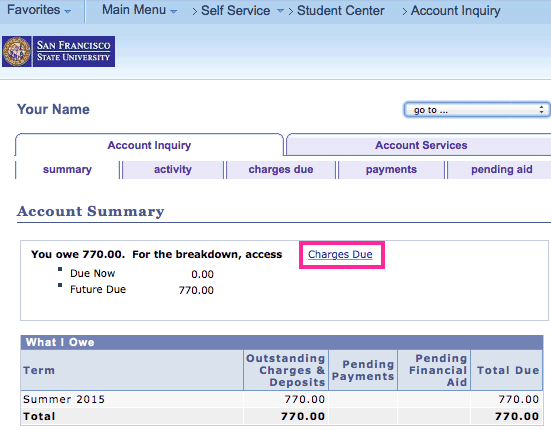Click the San Francisco State University logo
Screen dimensions: 551x430
[x=58, y=51]
